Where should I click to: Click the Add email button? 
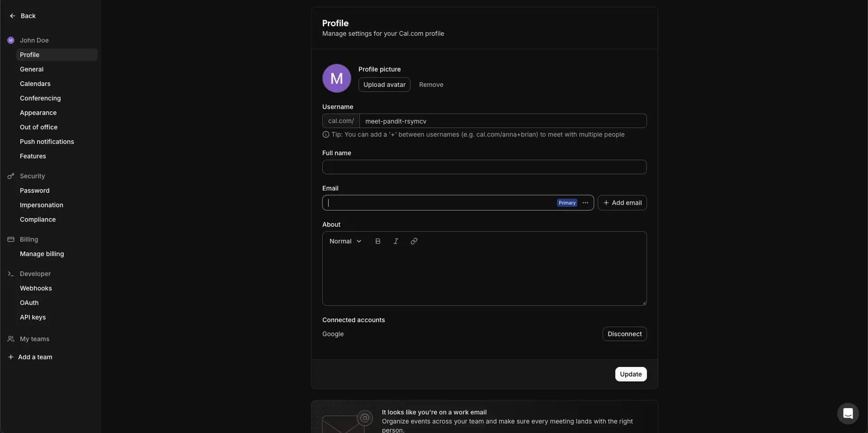point(622,203)
